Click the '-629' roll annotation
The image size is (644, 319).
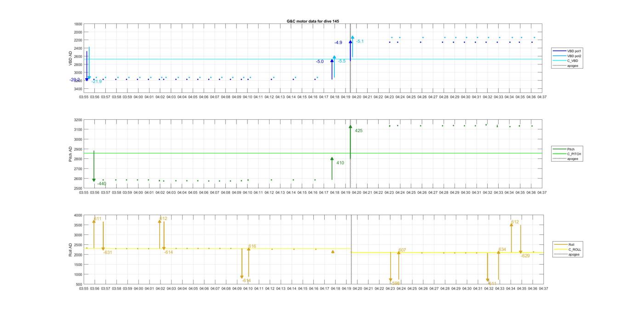coord(525,255)
